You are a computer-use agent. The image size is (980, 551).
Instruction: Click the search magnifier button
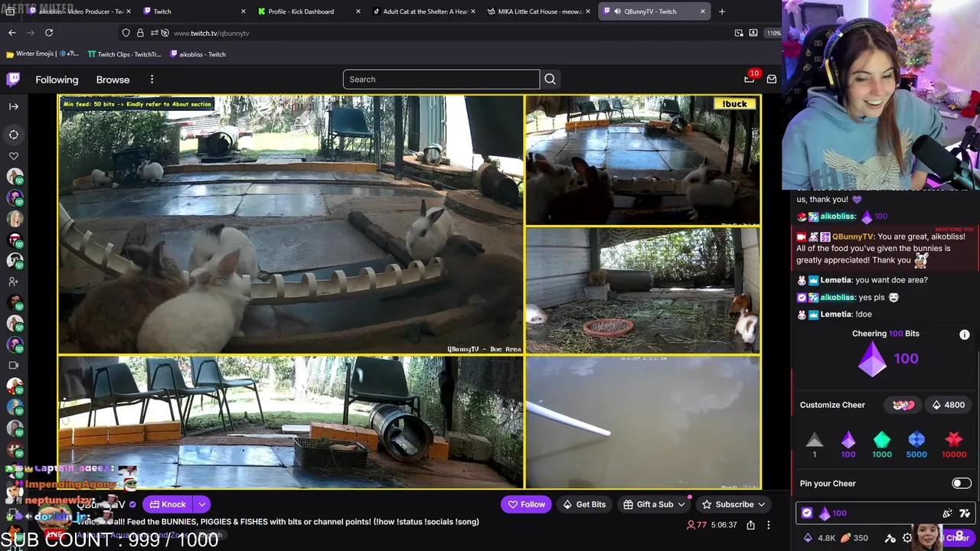tap(550, 79)
